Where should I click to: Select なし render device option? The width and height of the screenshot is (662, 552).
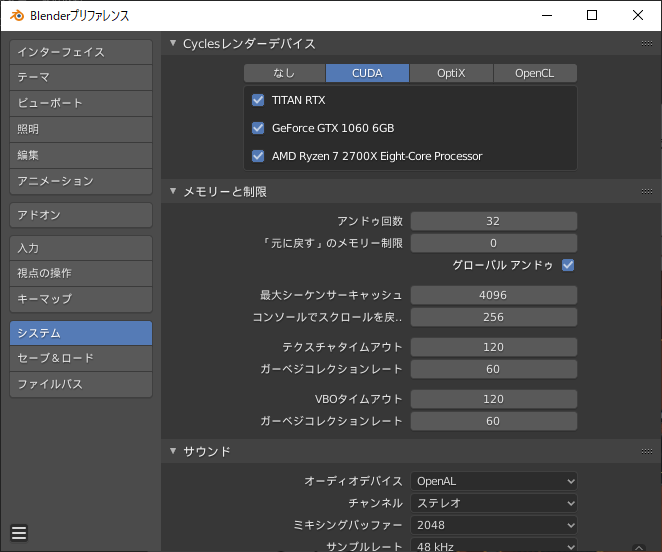coord(285,73)
